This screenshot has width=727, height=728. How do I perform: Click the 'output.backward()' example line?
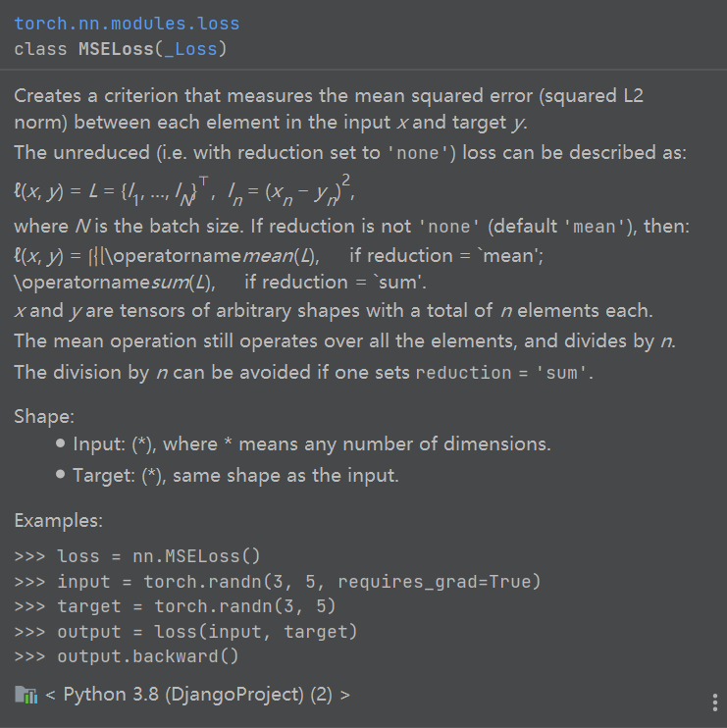148,655
